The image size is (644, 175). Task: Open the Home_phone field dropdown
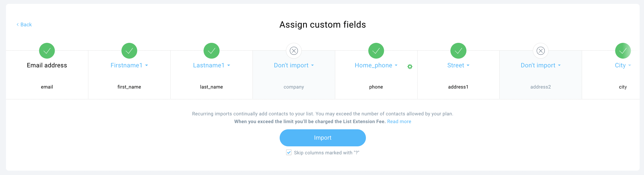(376, 65)
